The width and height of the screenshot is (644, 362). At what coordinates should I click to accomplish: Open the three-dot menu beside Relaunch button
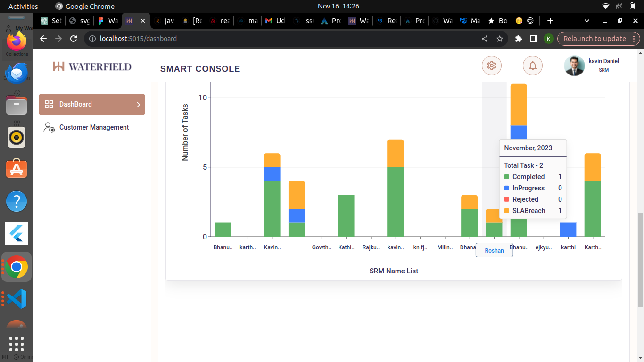pos(634,39)
